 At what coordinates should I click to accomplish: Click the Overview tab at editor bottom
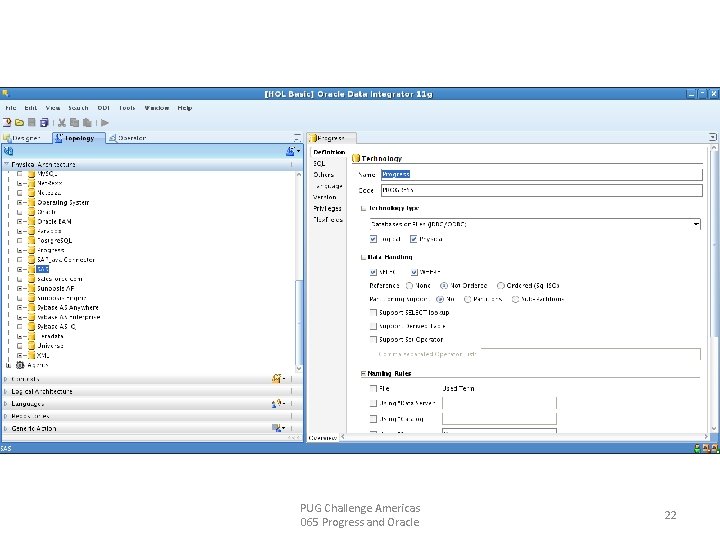[323, 438]
